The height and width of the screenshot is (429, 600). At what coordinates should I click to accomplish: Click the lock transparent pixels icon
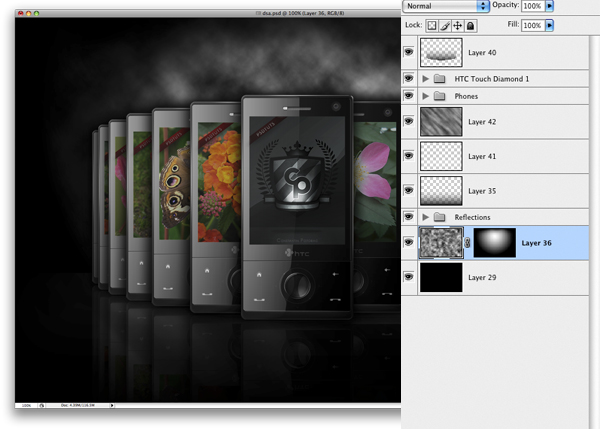pyautogui.click(x=432, y=26)
